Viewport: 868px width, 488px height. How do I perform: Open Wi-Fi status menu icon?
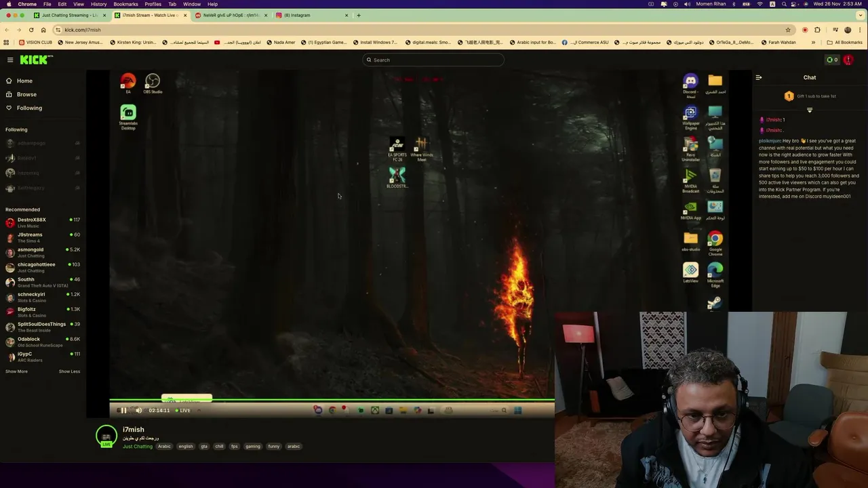pos(759,4)
